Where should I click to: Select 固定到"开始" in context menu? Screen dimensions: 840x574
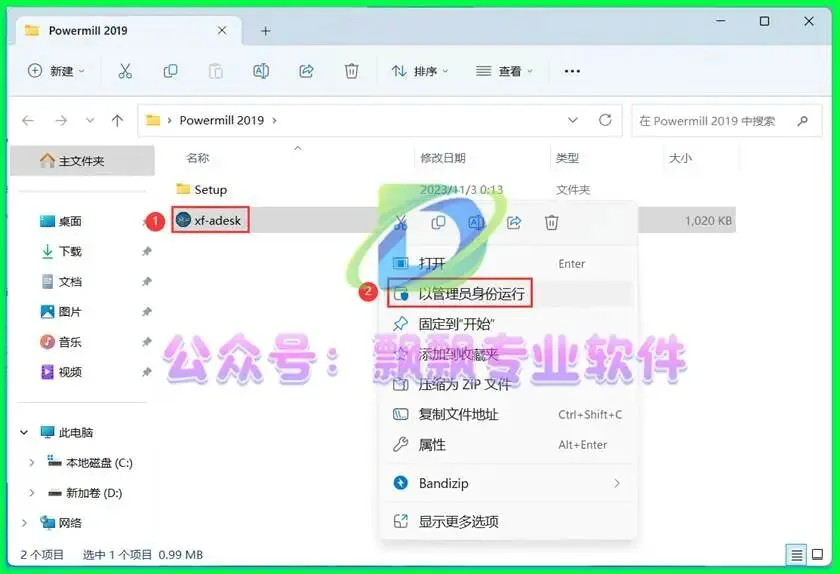tap(509, 324)
